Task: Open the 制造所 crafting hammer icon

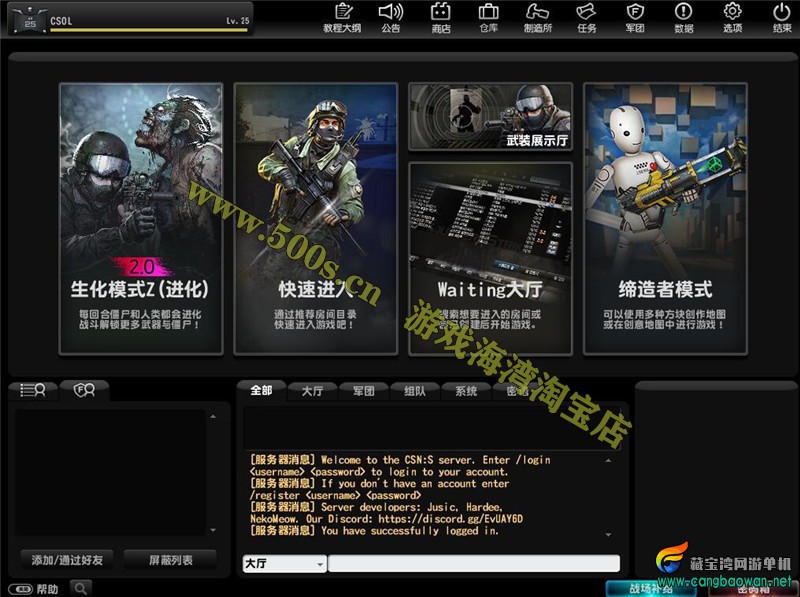Action: tap(538, 17)
